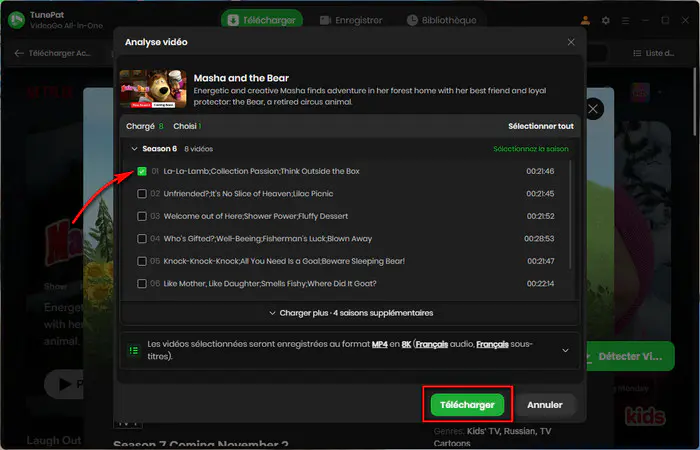This screenshot has width=700, height=450.
Task: Click episode title Knock-Knock-Knock;All You Need
Action: tap(284, 261)
